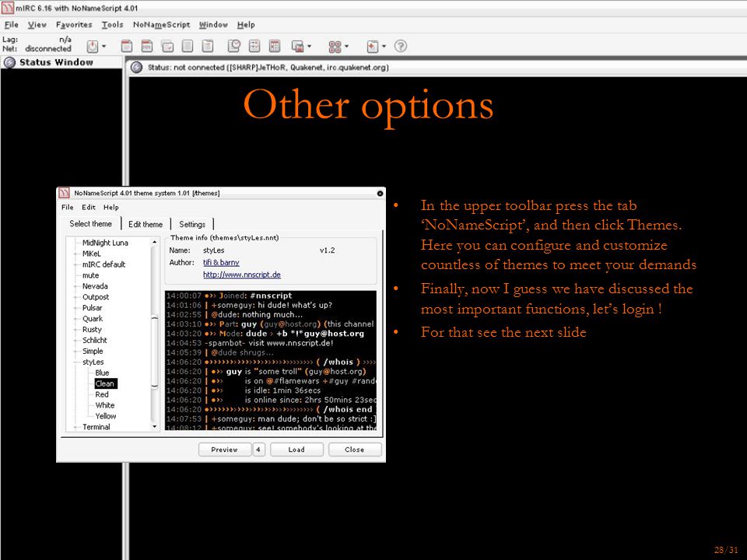747x560 pixels.
Task: Select Red scheme under styLes
Action: point(102,395)
